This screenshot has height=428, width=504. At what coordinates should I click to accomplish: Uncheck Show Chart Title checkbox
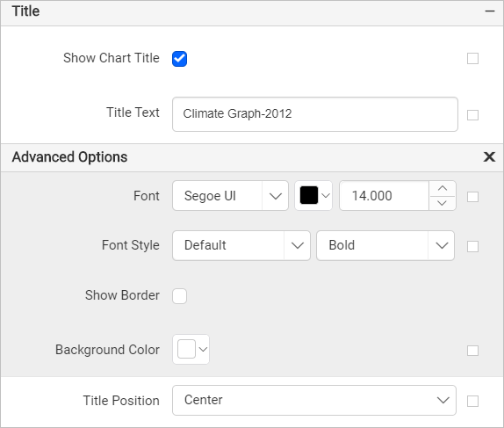(x=179, y=59)
